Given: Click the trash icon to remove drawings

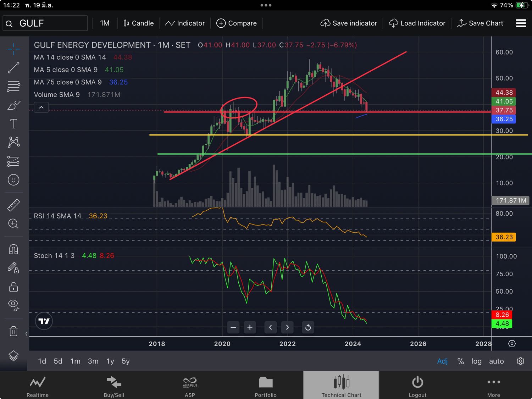Looking at the screenshot, I should 13,331.
